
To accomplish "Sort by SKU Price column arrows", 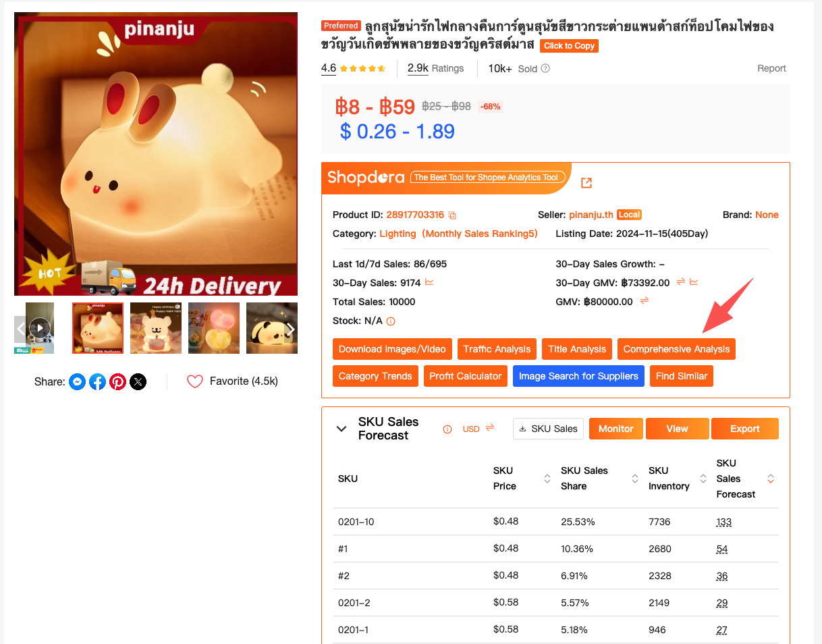I will 547,479.
